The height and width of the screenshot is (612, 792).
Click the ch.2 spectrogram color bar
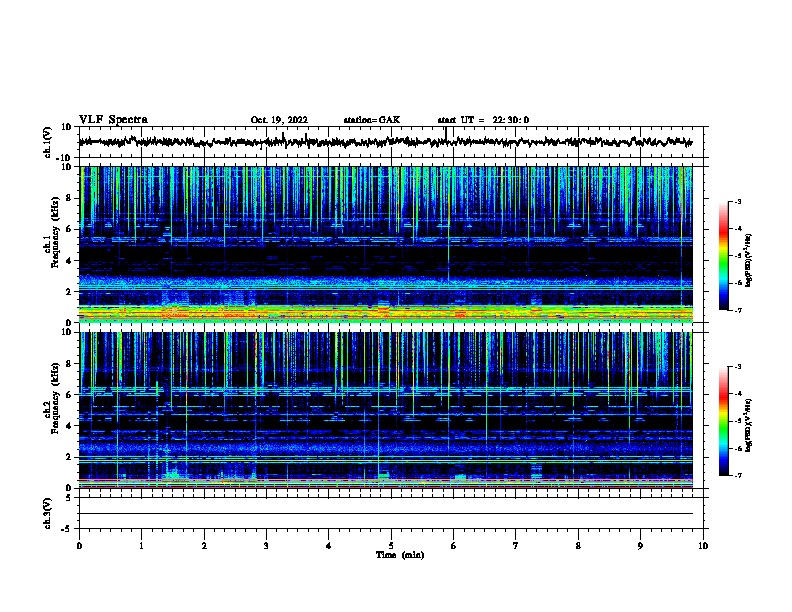724,421
